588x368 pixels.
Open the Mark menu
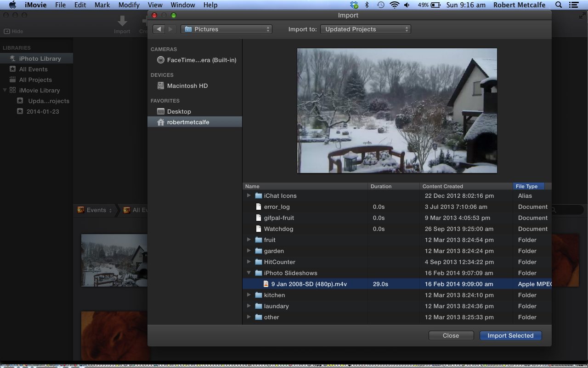point(102,5)
